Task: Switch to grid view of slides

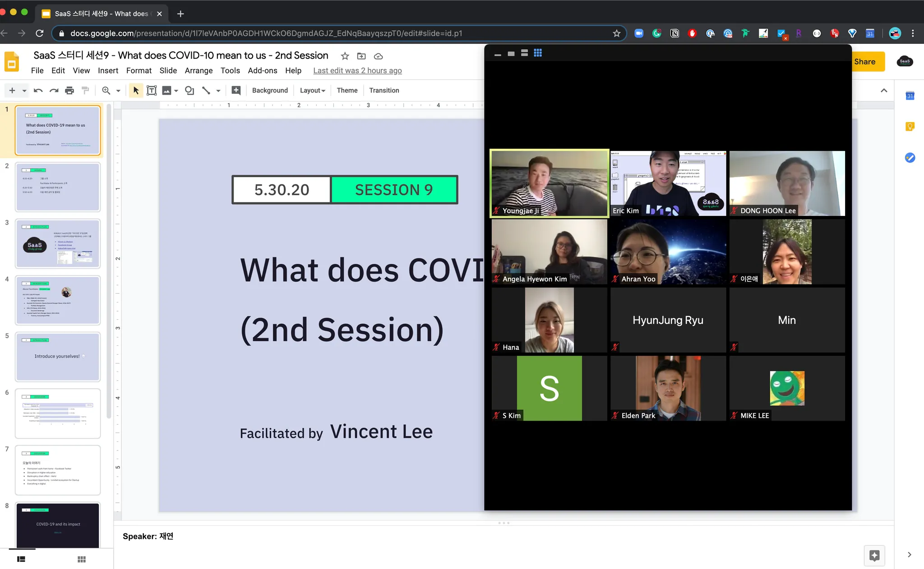Action: (x=81, y=559)
